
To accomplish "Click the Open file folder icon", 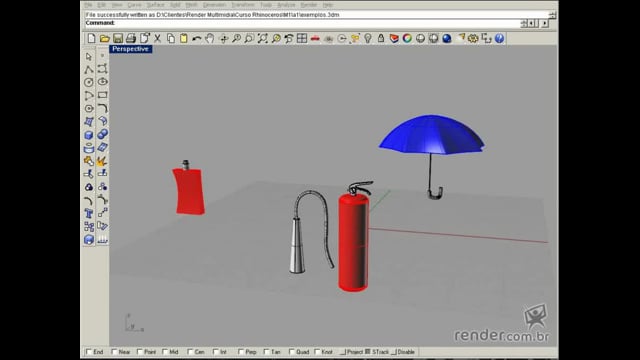I will click(x=104, y=38).
